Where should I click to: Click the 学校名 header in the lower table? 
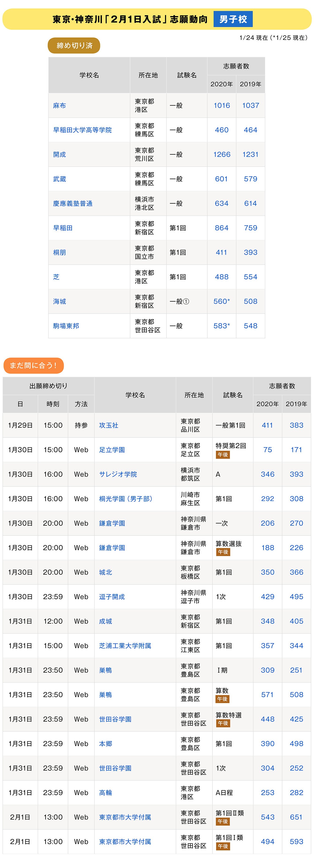tap(135, 395)
